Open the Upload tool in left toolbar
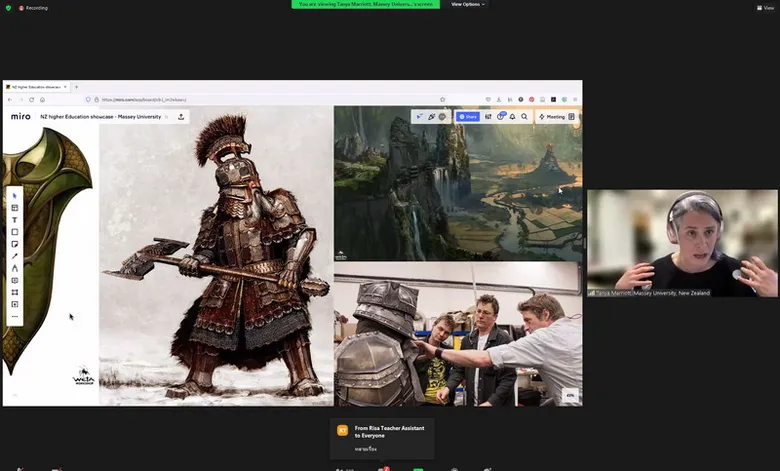 (x=14, y=304)
